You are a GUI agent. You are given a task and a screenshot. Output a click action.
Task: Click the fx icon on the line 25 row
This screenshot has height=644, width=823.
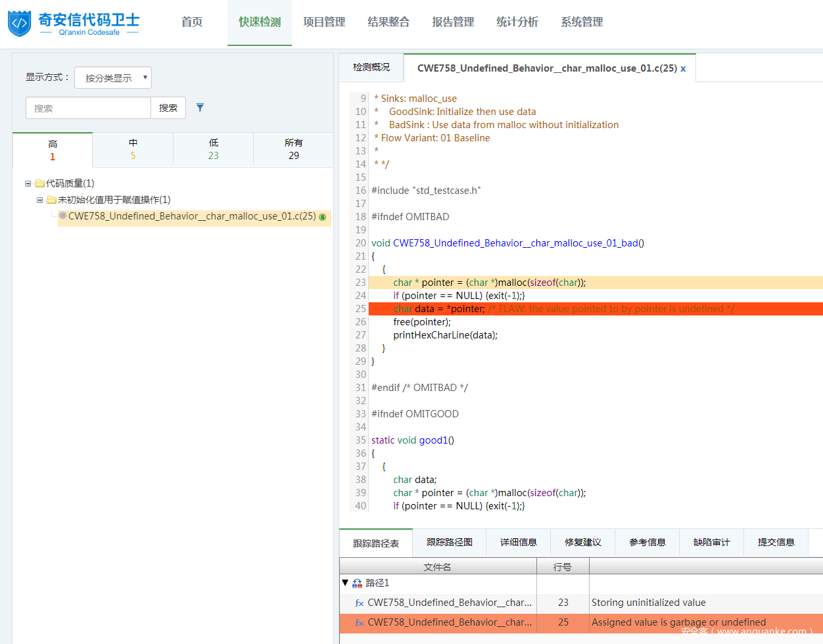[359, 623]
